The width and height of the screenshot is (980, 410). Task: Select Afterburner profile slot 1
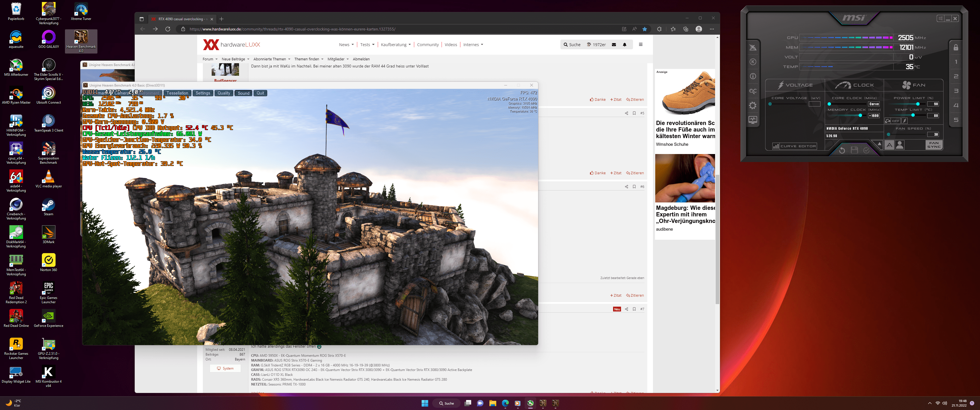point(956,61)
